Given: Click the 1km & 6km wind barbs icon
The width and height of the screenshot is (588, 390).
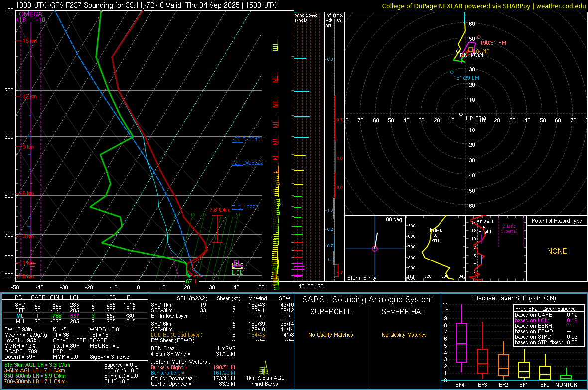Looking at the screenshot, I should pyautogui.click(x=265, y=368).
